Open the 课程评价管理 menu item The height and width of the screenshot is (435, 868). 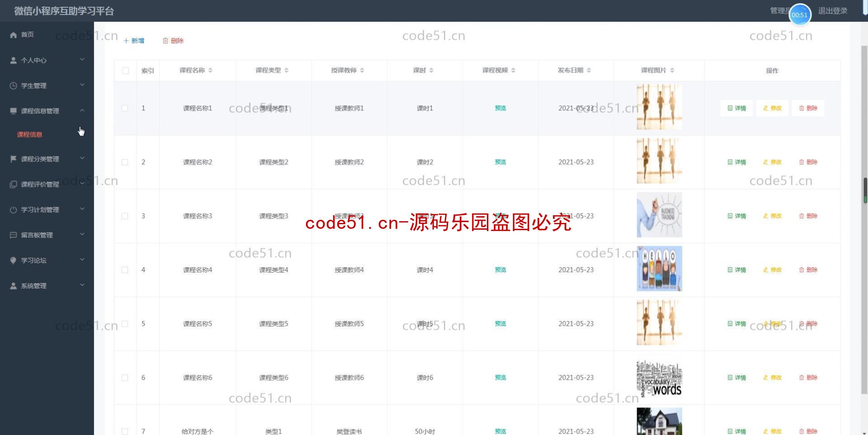tap(47, 184)
